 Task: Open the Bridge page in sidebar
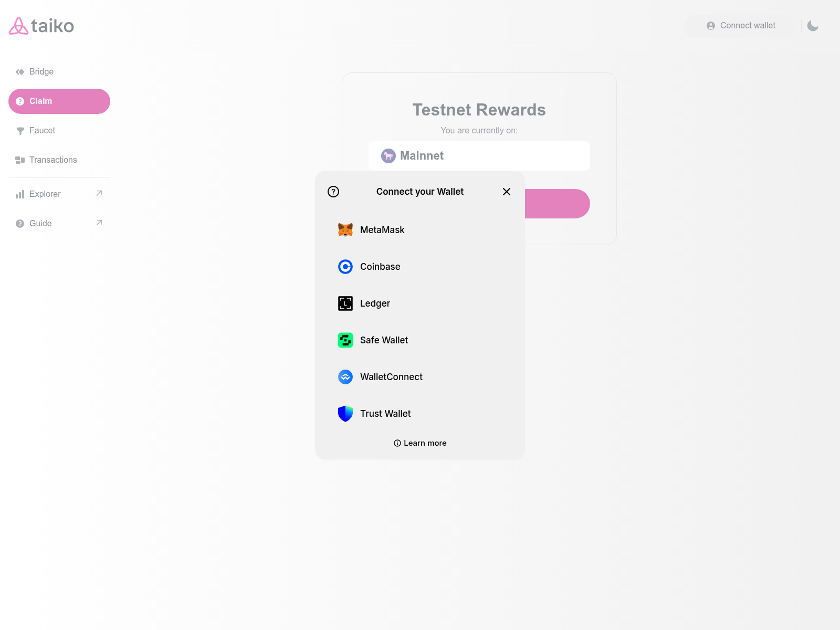(x=59, y=72)
